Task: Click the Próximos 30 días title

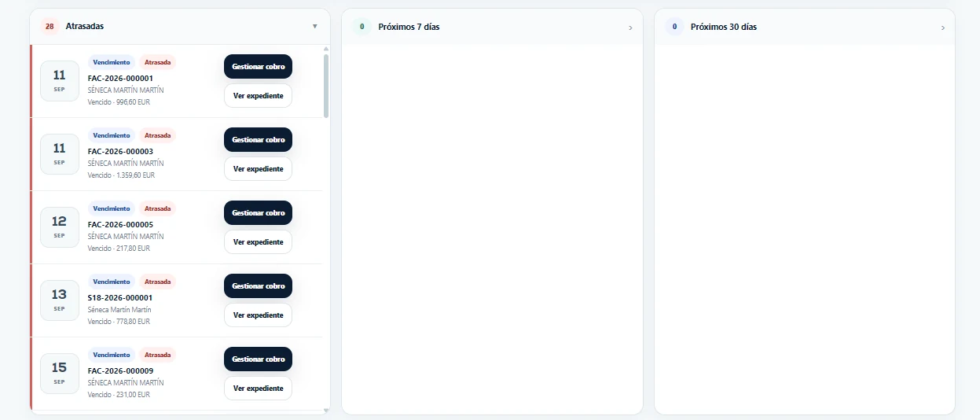Action: [724, 27]
